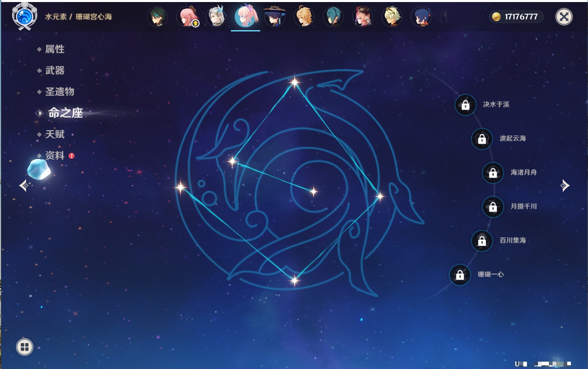Choose the teal-haired character avatar
The height and width of the screenshot is (369, 588).
coord(333,17)
